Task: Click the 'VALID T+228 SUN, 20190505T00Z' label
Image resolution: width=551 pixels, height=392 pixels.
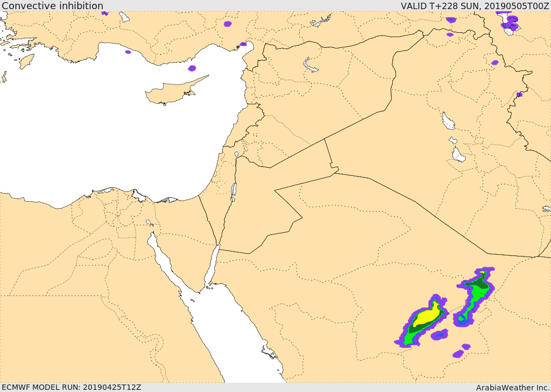Action: pyautogui.click(x=475, y=6)
